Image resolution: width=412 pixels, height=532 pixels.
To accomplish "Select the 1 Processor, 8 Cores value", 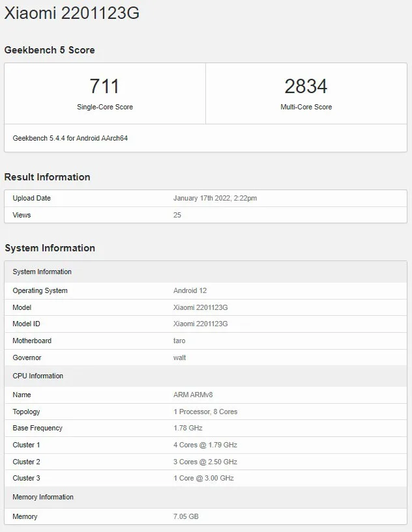I will (205, 412).
